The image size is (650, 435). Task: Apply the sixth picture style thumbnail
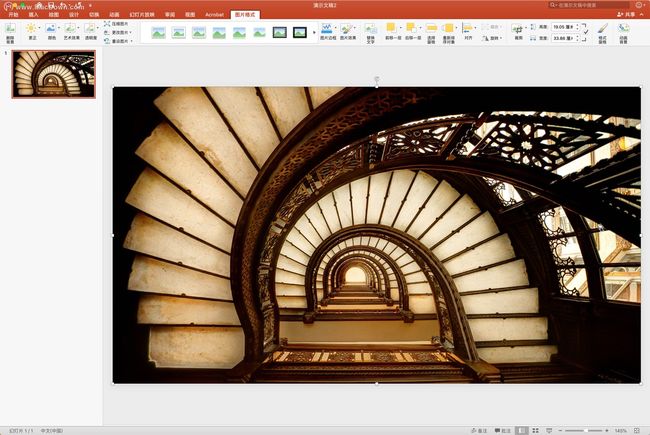pos(259,32)
